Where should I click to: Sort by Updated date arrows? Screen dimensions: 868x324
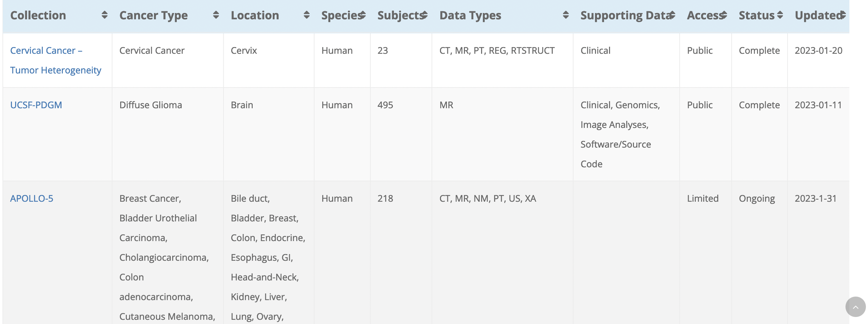click(x=843, y=15)
